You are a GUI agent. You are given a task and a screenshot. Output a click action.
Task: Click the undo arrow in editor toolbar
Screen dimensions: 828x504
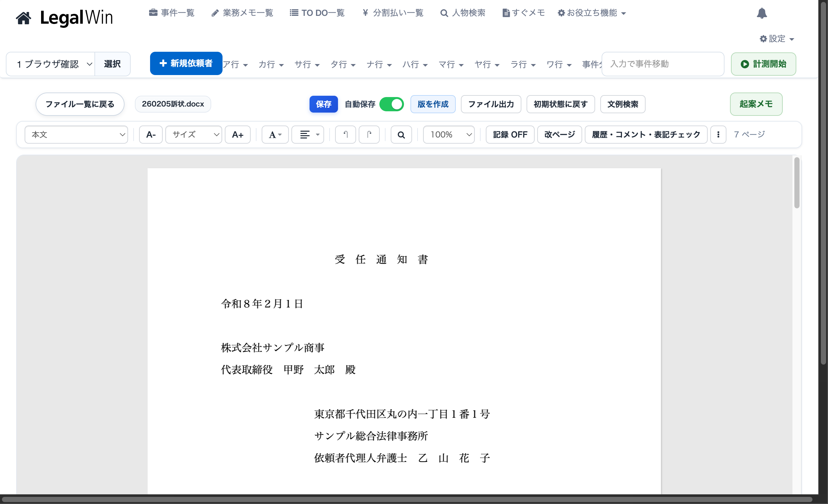345,135
